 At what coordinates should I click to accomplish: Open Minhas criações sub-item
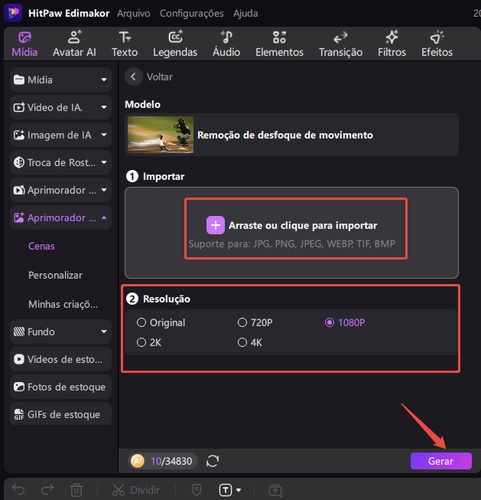tap(63, 304)
